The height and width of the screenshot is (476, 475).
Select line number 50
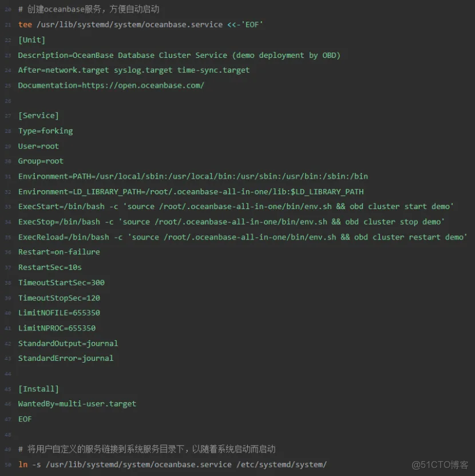[8, 465]
